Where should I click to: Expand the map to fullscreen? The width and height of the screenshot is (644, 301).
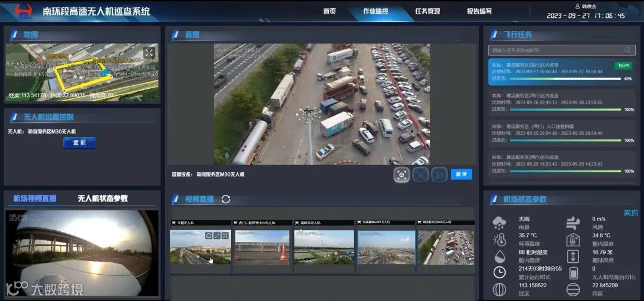click(149, 52)
